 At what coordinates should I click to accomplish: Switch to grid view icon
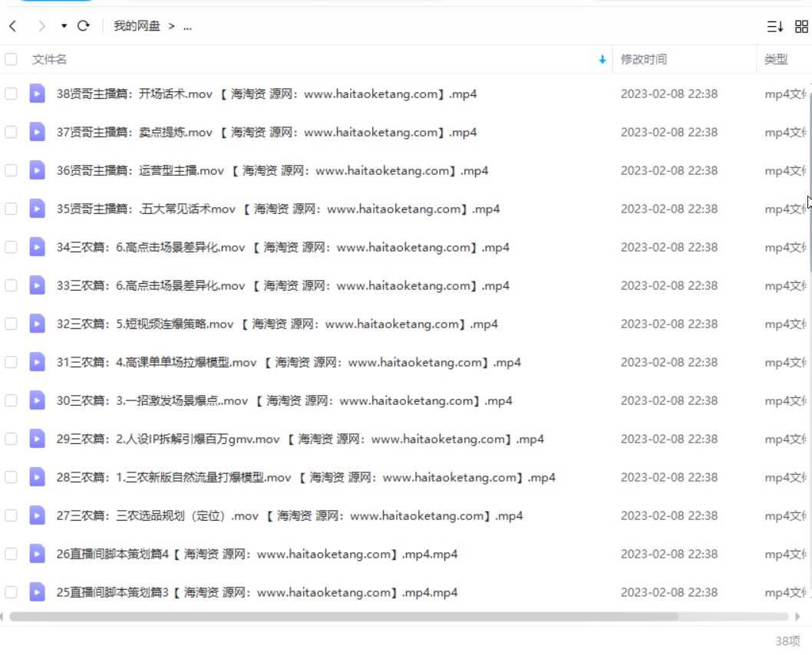click(802, 26)
